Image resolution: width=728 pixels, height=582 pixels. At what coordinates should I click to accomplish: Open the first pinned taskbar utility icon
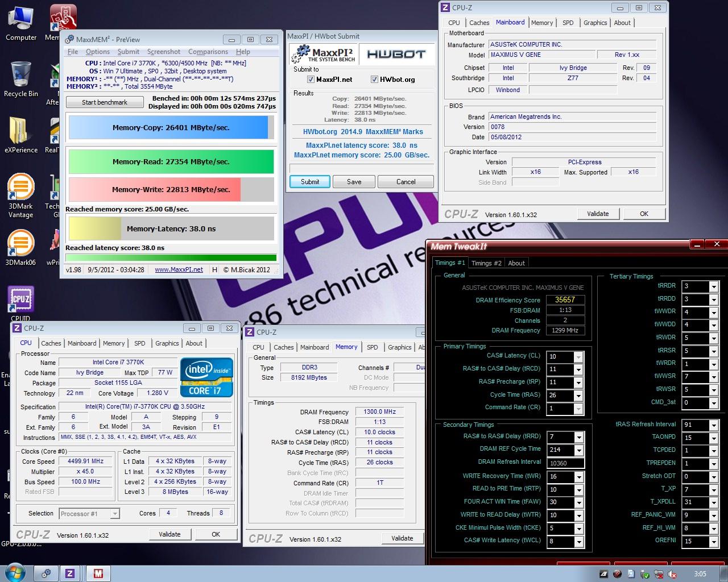pos(47,573)
